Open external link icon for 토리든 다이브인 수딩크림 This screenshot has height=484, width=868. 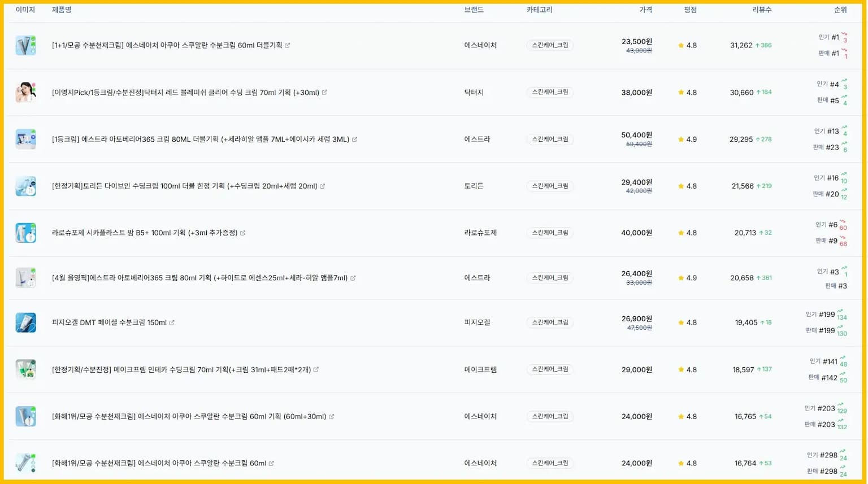click(x=323, y=186)
